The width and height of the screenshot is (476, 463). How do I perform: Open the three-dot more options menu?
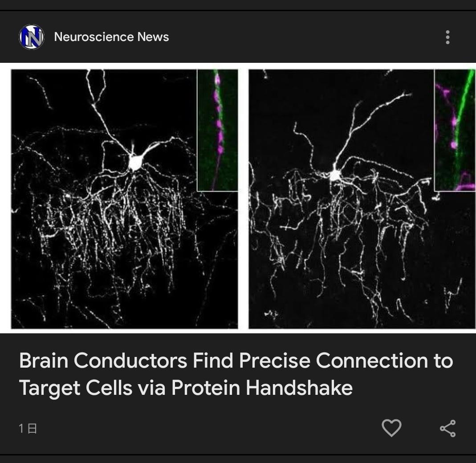coord(448,37)
